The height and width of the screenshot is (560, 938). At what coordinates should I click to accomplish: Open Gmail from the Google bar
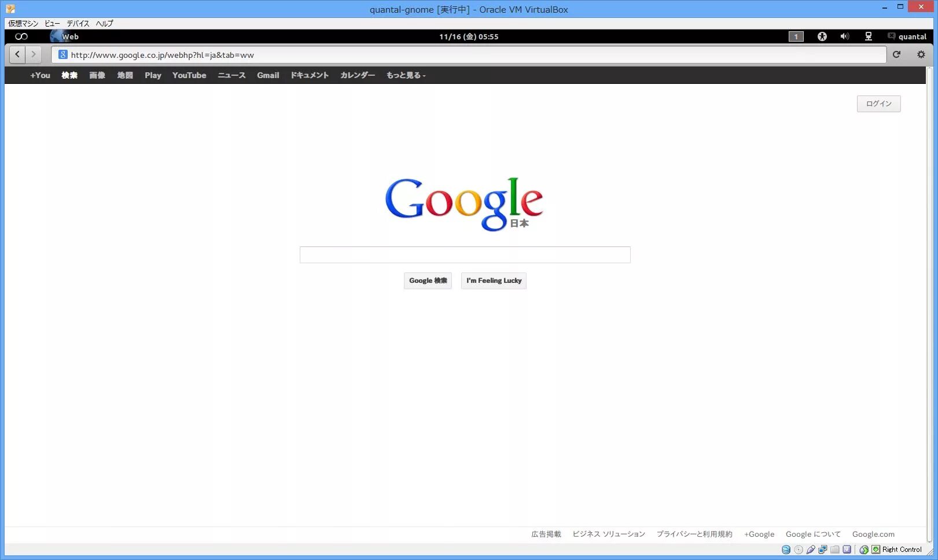pyautogui.click(x=268, y=75)
